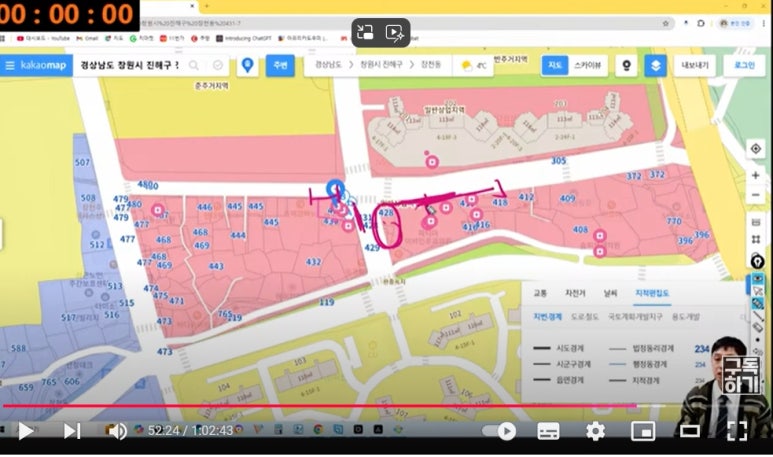The height and width of the screenshot is (457, 773).
Task: Click the player overlay AI play icon
Action: tap(395, 33)
